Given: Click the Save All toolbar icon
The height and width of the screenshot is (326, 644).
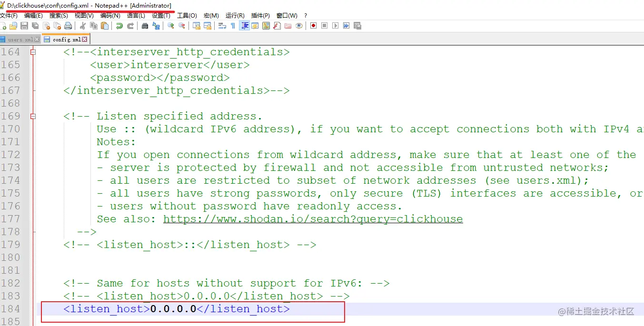Looking at the screenshot, I should (x=35, y=26).
